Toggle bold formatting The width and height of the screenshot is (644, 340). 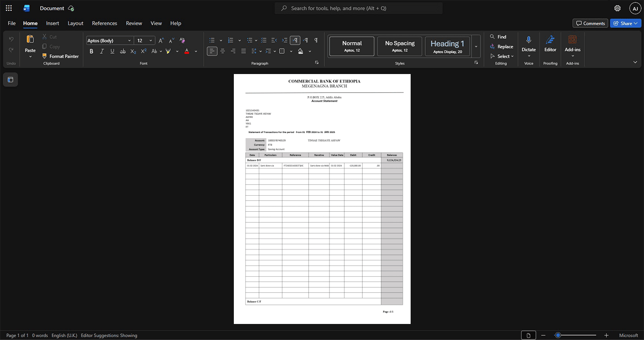[x=91, y=51]
